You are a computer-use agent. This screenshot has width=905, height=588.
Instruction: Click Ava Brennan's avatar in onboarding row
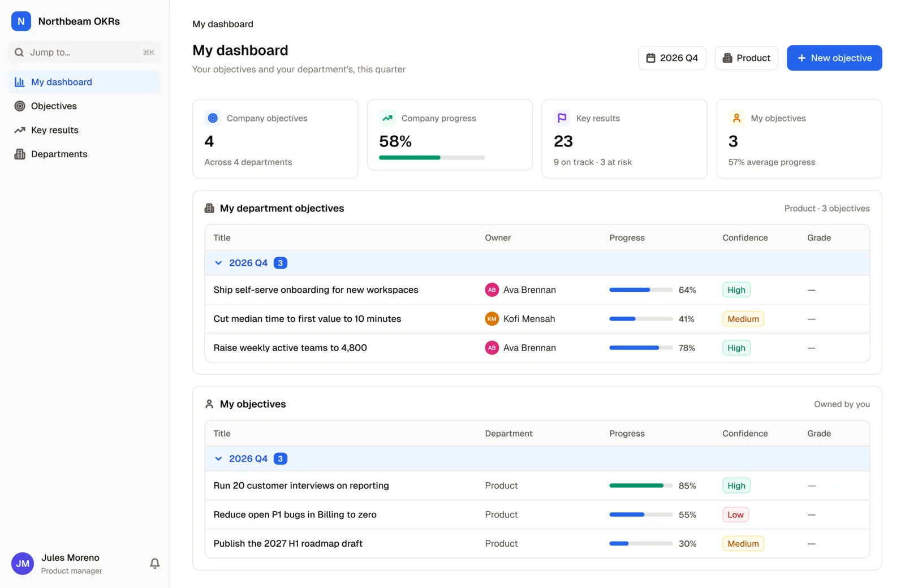click(x=492, y=290)
